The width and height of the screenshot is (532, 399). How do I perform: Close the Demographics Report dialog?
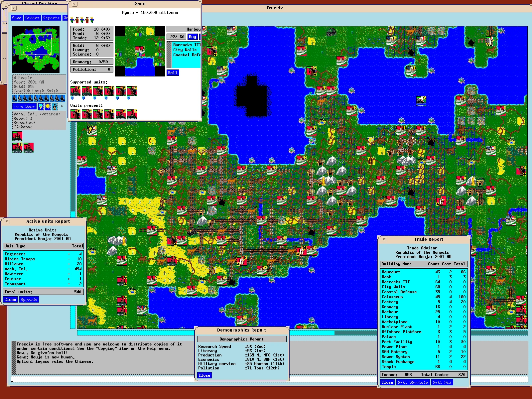[x=204, y=375]
